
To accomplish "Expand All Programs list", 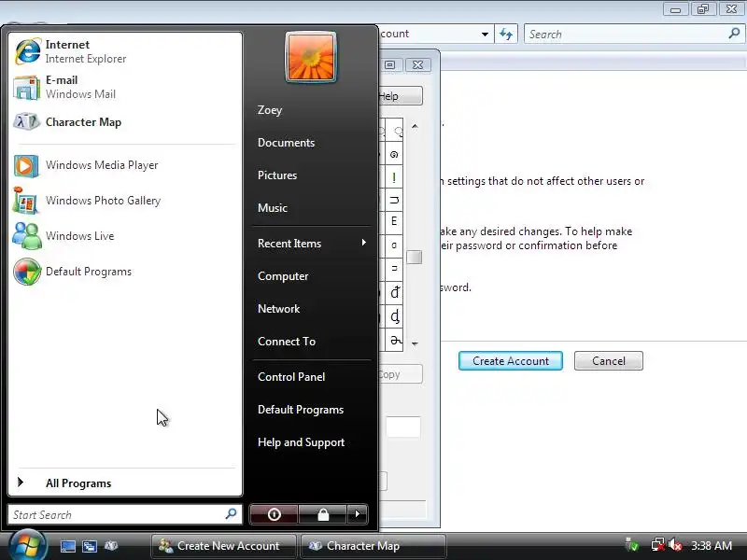I will 125,483.
